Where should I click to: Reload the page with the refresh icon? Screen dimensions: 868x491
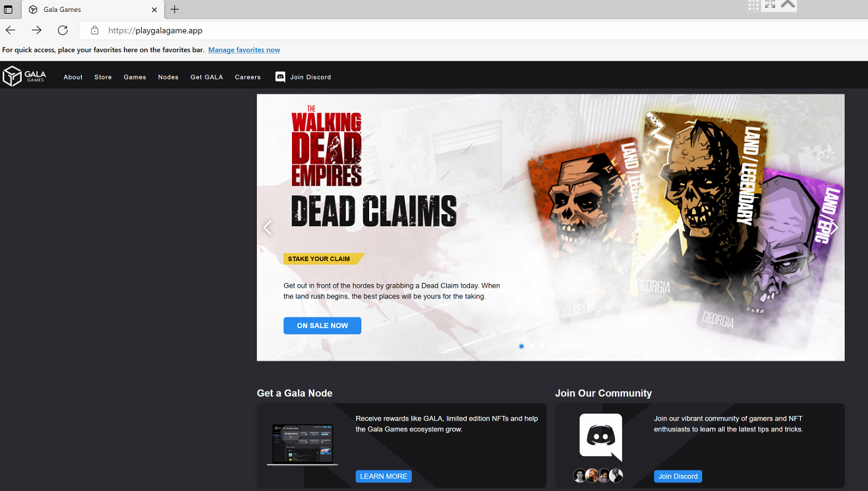click(x=63, y=30)
